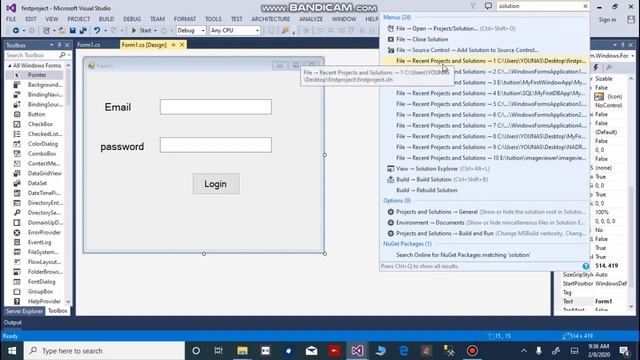Click the FontDialog icon in Toolbox
Viewport: 640px width, 360px height.
pyautogui.click(x=17, y=282)
